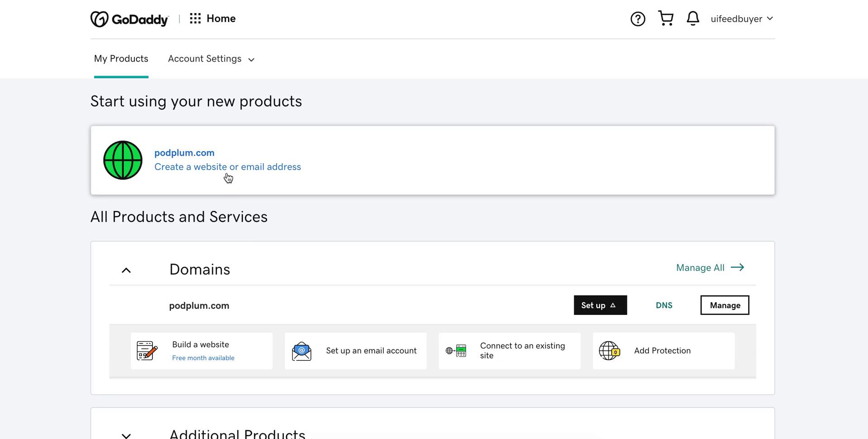Go to Home in header

(x=221, y=19)
